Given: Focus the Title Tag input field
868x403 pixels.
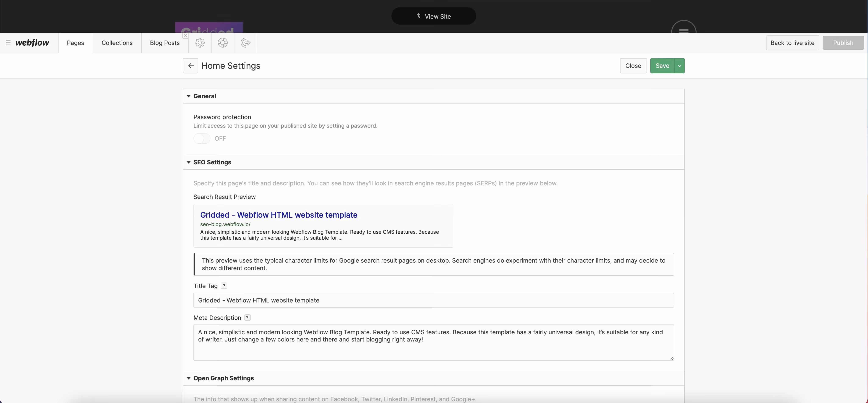Looking at the screenshot, I should (x=434, y=300).
